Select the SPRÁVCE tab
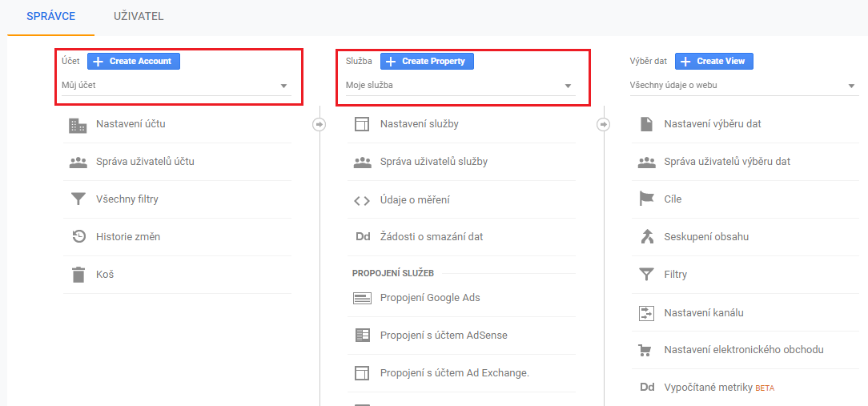The image size is (868, 406). click(x=50, y=17)
